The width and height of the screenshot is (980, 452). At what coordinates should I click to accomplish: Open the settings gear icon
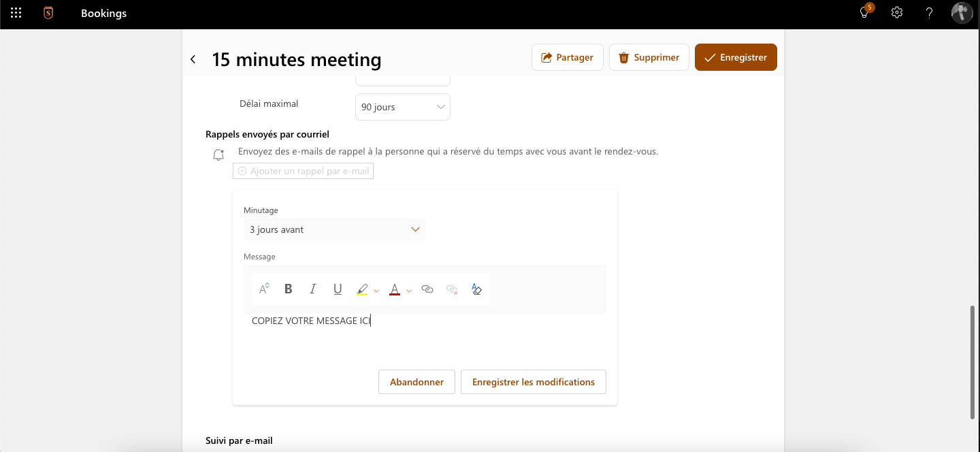[897, 13]
